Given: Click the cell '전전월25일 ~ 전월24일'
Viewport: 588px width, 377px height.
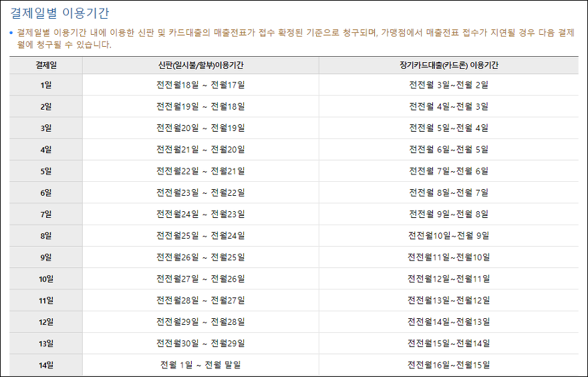Looking at the screenshot, I should click(x=200, y=236).
